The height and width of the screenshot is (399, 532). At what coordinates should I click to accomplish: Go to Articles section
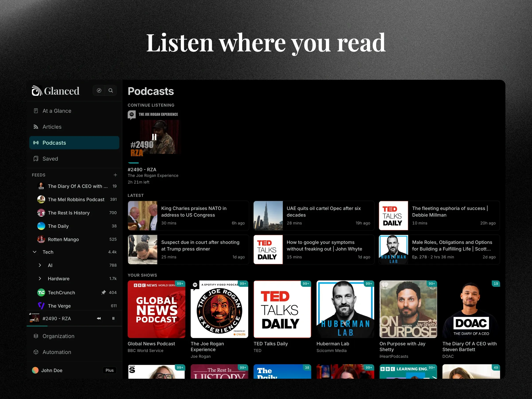click(x=74, y=127)
